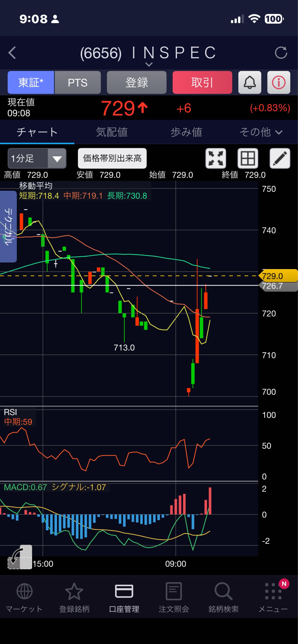Image resolution: width=298 pixels, height=644 pixels.
Task: Open the 1分足 timeframe dropdown
Action: (x=37, y=158)
